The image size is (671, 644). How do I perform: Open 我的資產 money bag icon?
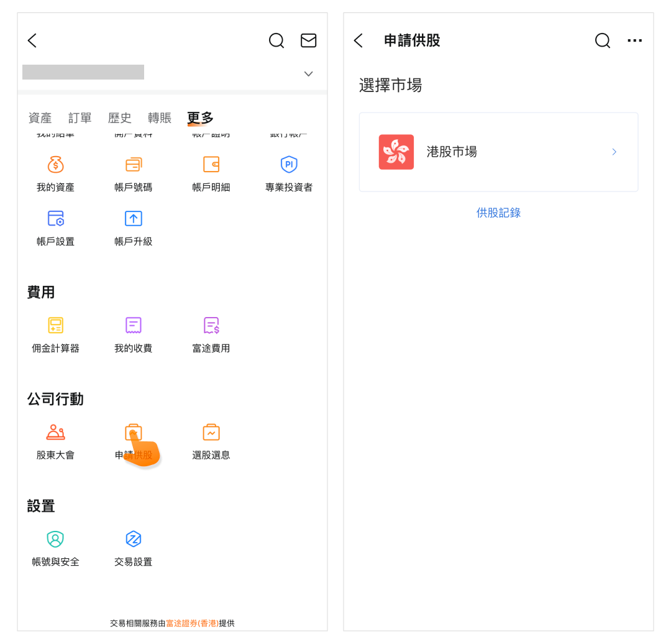(x=55, y=165)
